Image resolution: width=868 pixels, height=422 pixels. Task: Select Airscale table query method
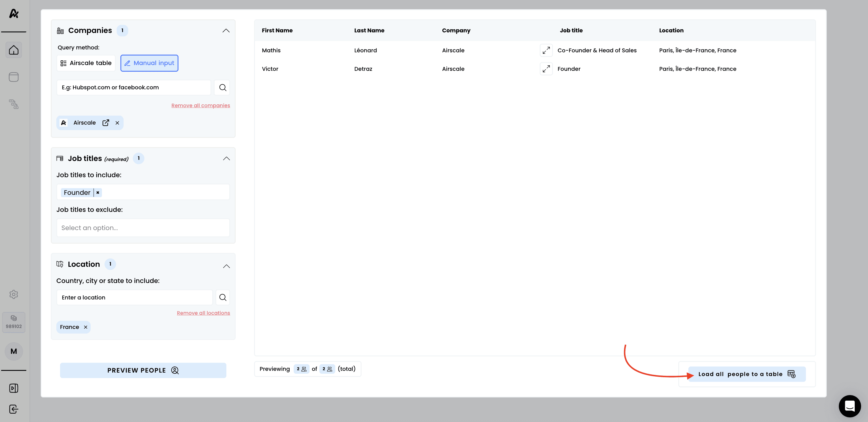pos(86,63)
